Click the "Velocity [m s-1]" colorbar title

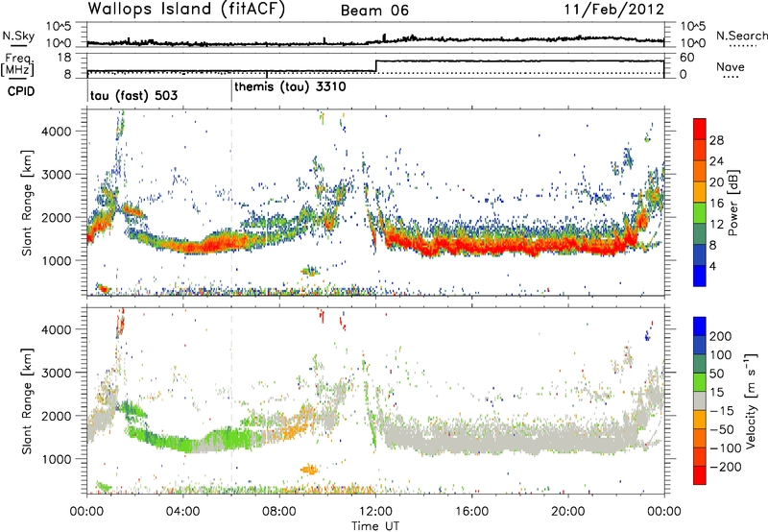[751, 400]
